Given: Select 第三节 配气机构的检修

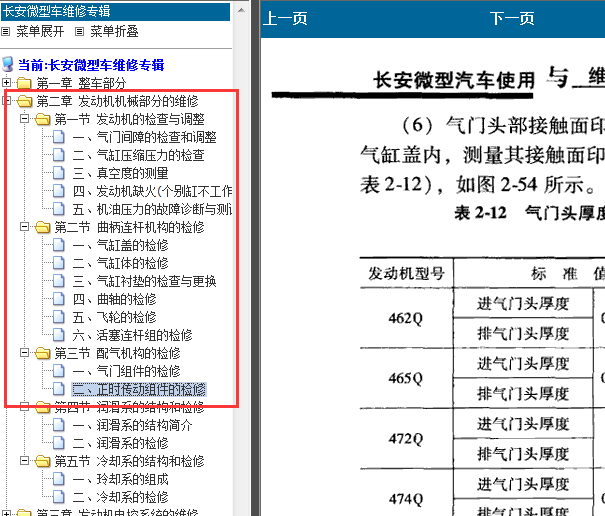Looking at the screenshot, I should click(117, 353).
